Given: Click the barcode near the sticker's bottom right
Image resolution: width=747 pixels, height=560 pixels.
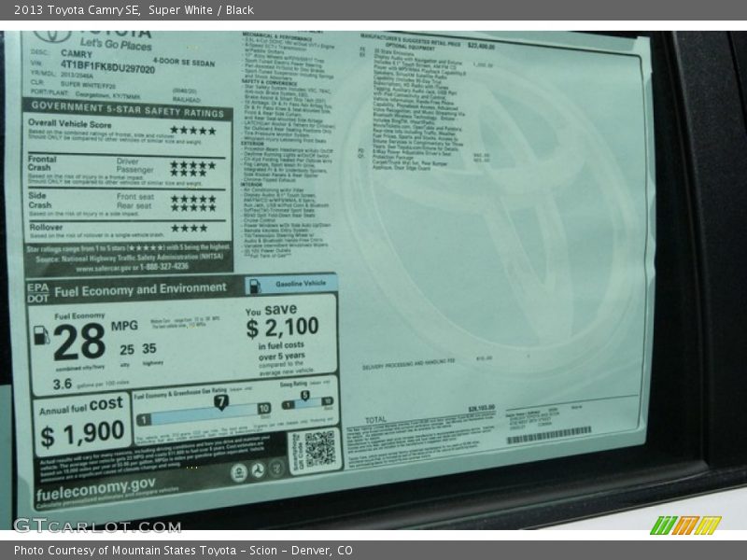Looking at the screenshot, I should [549, 435].
